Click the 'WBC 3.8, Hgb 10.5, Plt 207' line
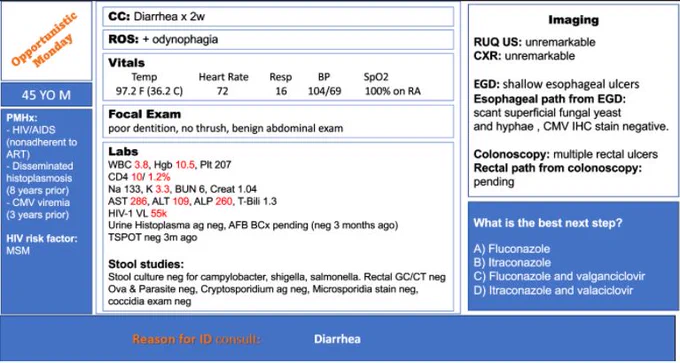Screen dimensions: 680x363 (170, 165)
